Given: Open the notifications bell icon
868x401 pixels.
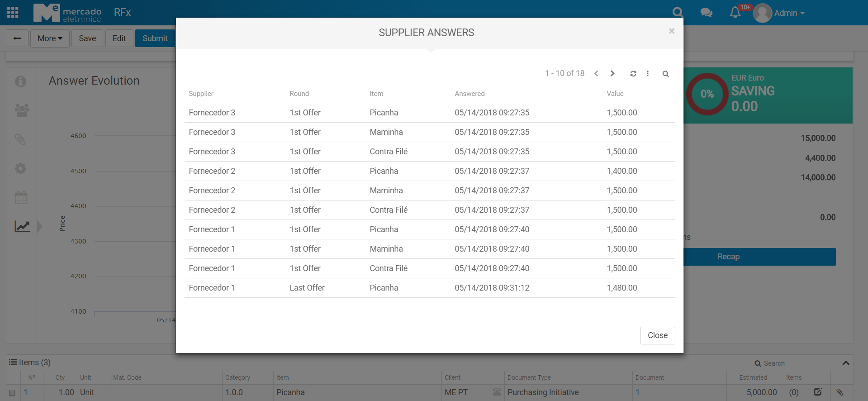Looking at the screenshot, I should click(x=735, y=13).
